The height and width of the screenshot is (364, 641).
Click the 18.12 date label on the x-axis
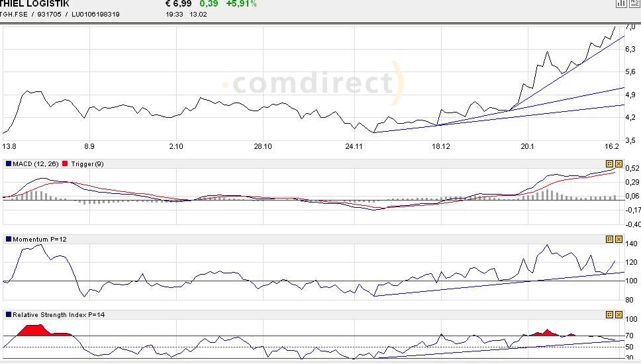(x=441, y=146)
